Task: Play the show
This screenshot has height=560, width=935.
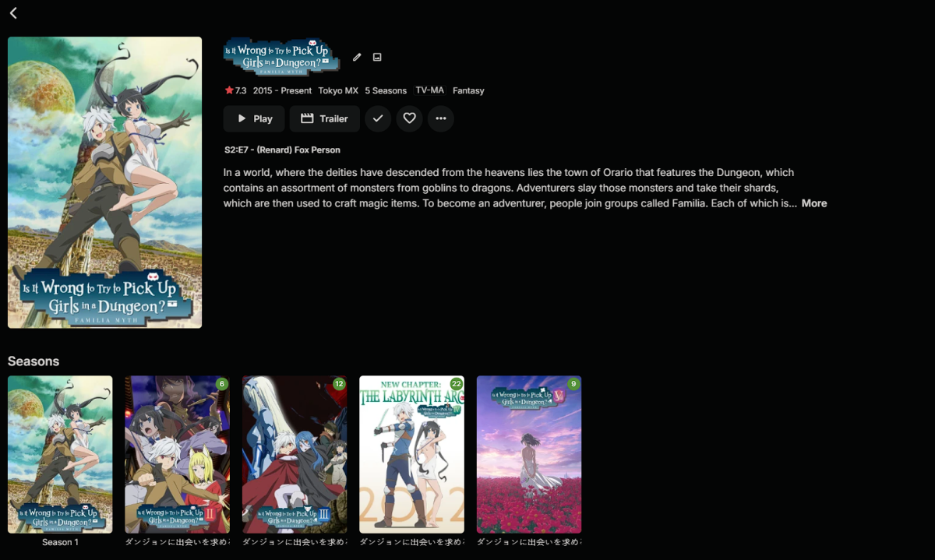Action: pos(254,119)
